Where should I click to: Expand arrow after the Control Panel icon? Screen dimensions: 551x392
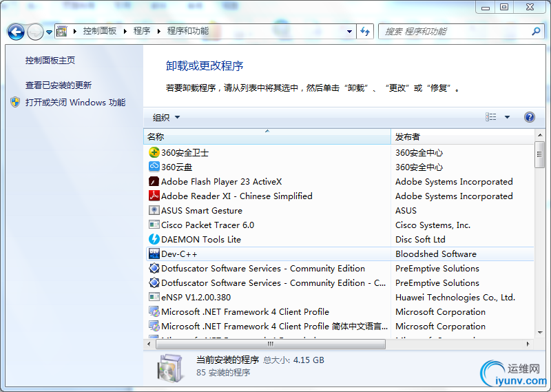pos(75,31)
